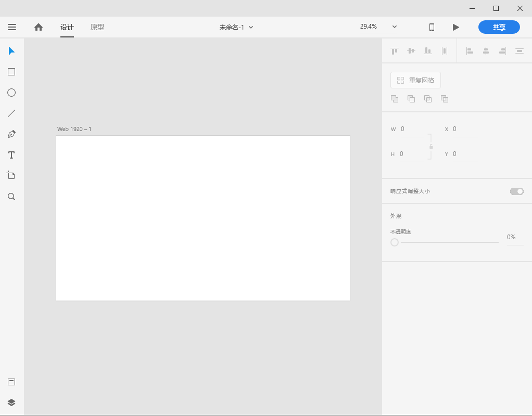532x416 pixels.
Task: Open the Assets panel icon
Action: pos(11,382)
